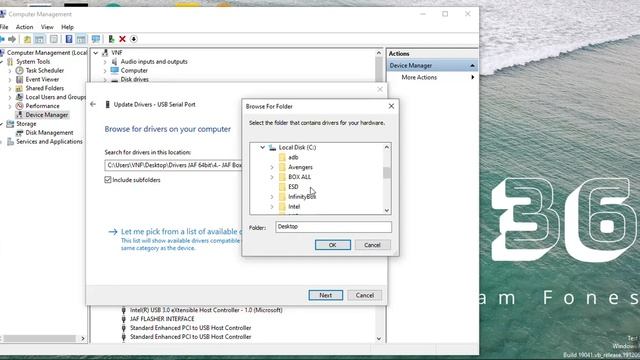Viewport: 640px width, 360px height.
Task: Expand the BOX ALL folder arrow
Action: click(x=272, y=177)
